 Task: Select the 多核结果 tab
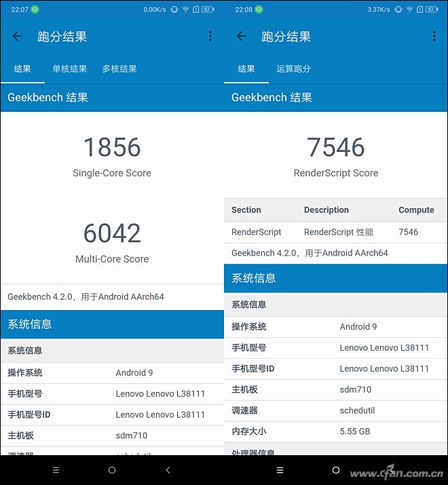[x=119, y=69]
